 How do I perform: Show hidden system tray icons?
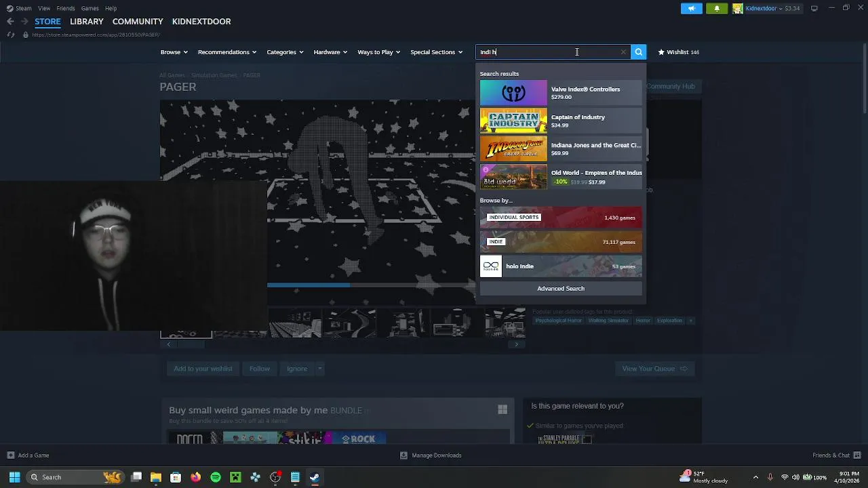[755, 477]
